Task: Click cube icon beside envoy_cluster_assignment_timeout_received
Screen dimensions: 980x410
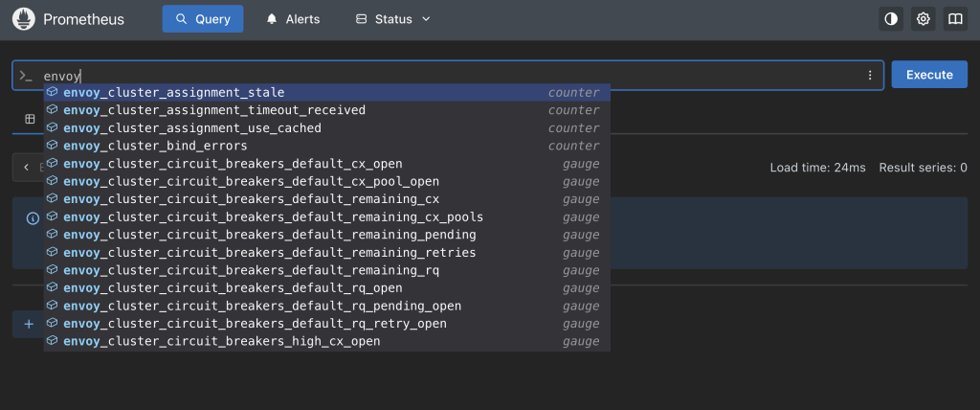Action: (x=53, y=109)
